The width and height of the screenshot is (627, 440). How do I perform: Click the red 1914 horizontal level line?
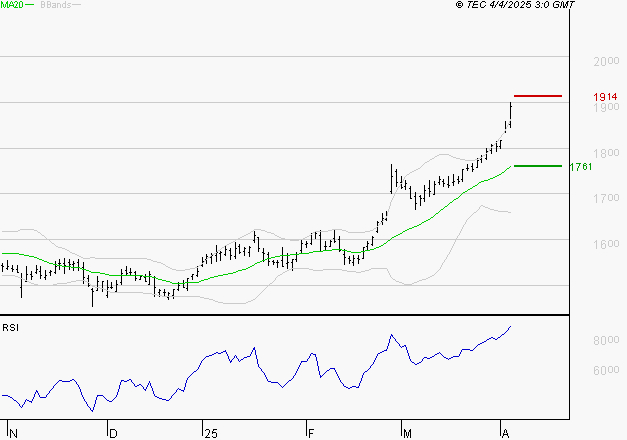(x=538, y=96)
